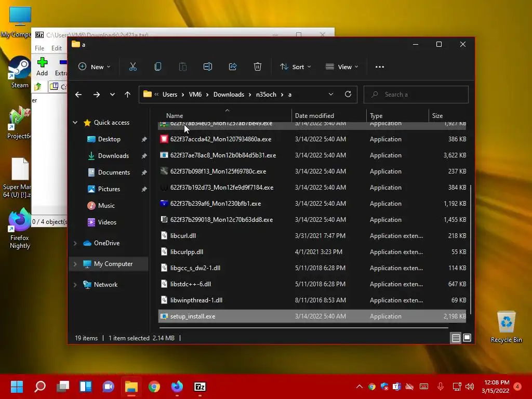Select file libwinpthread-1.dll
Image resolution: width=532 pixels, height=399 pixels.
312,300
